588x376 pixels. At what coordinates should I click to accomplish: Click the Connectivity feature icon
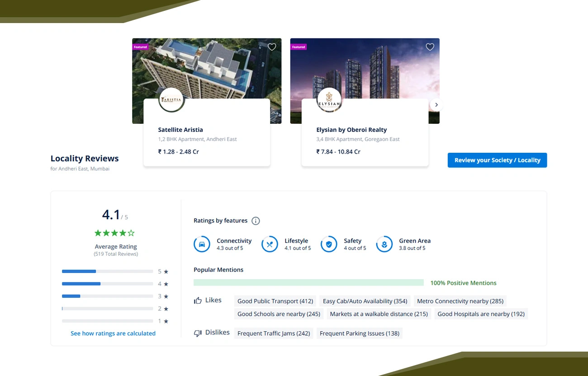point(202,244)
